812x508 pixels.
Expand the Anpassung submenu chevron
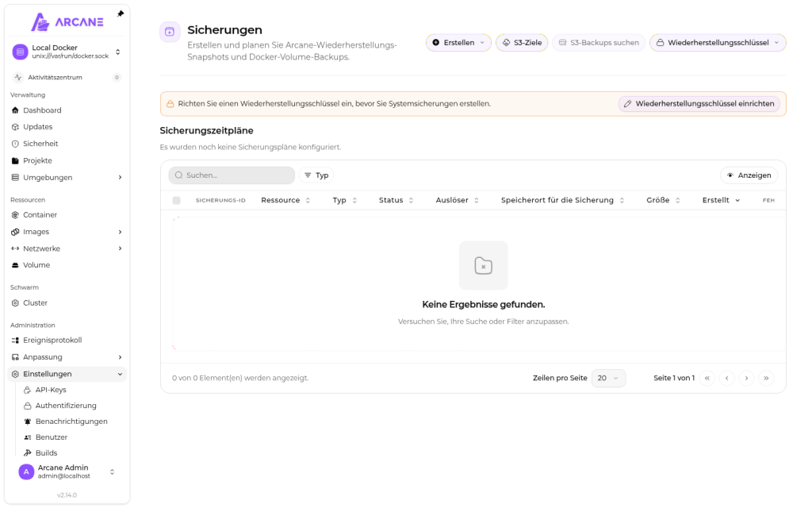coord(121,358)
